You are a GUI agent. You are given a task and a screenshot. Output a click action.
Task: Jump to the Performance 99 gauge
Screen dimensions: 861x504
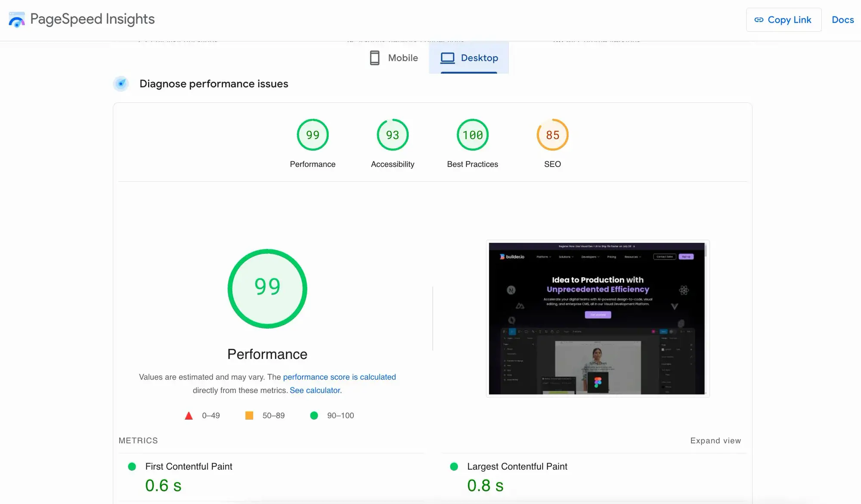(313, 135)
